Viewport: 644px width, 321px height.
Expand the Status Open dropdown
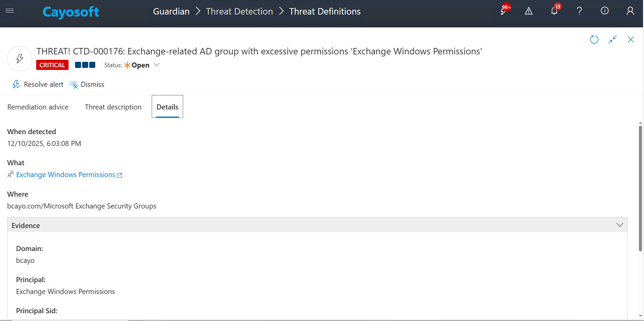tap(156, 65)
